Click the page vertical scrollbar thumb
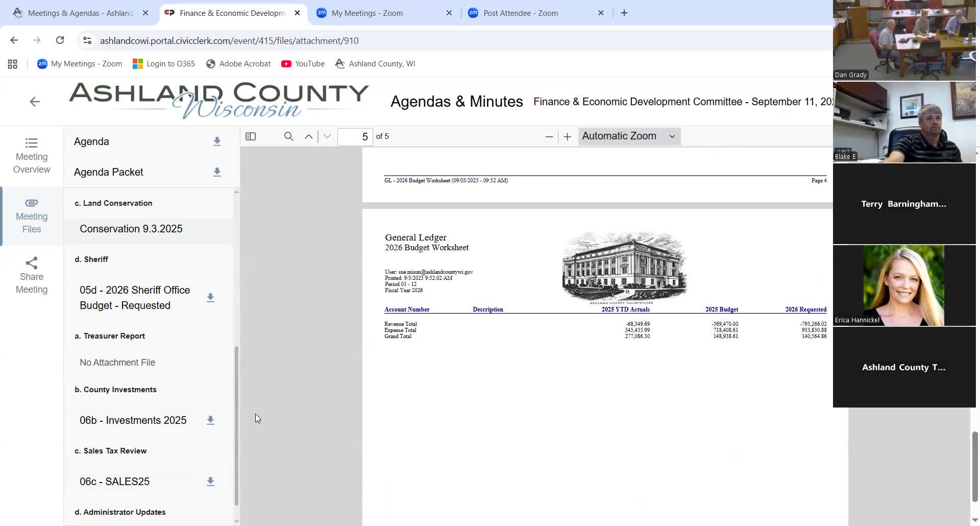Screen dimensions: 980x526 pos(975,467)
